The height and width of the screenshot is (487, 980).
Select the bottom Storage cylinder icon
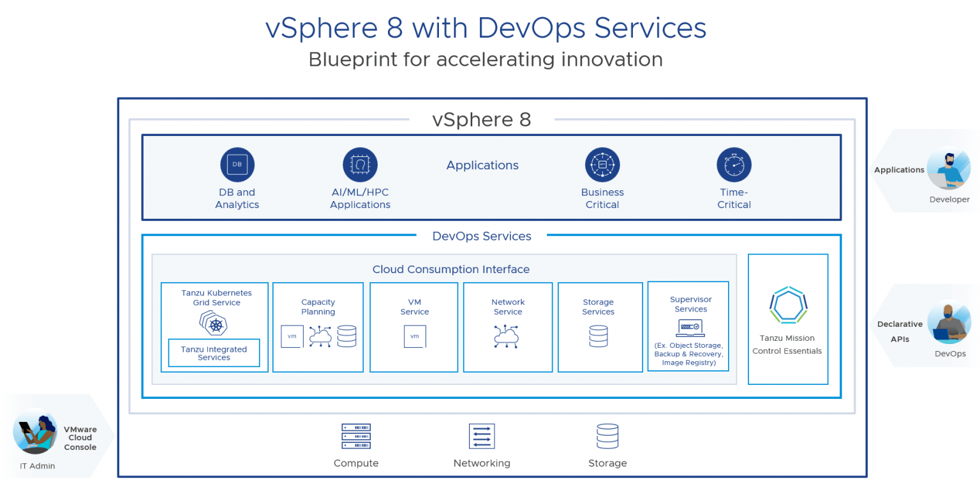pyautogui.click(x=607, y=437)
